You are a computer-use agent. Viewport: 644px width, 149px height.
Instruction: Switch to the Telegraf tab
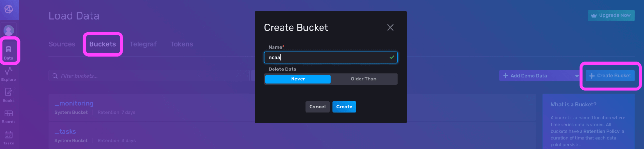(143, 44)
